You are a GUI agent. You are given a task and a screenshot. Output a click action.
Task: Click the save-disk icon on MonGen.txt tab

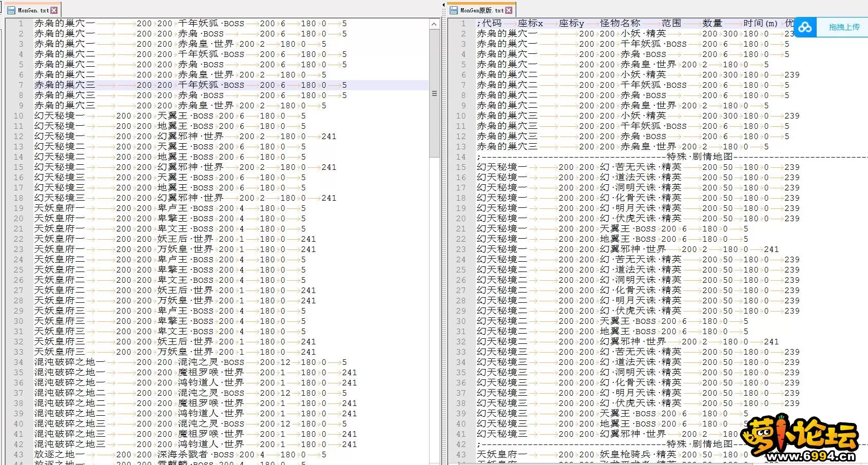[x=11, y=10]
